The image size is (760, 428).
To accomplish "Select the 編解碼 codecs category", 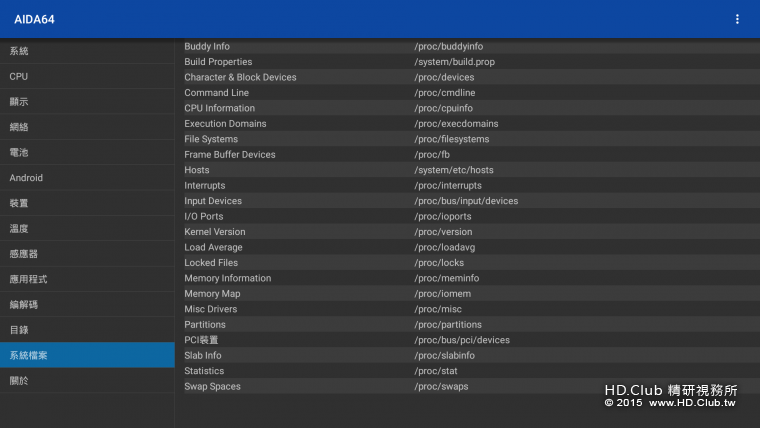I will (24, 304).
